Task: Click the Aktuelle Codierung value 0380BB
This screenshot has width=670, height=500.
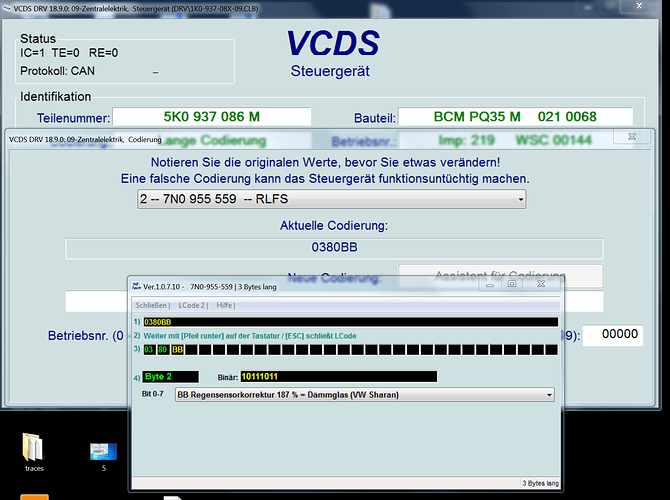Action: (x=334, y=248)
